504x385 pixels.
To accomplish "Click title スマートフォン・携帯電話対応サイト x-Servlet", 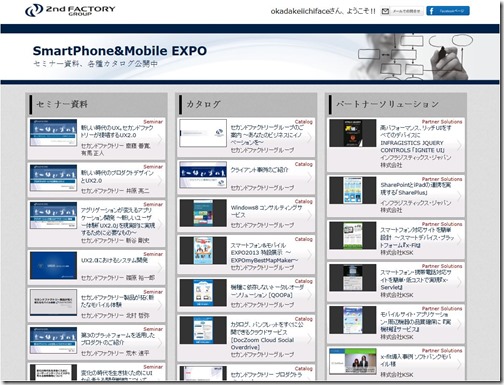I will tap(415, 280).
